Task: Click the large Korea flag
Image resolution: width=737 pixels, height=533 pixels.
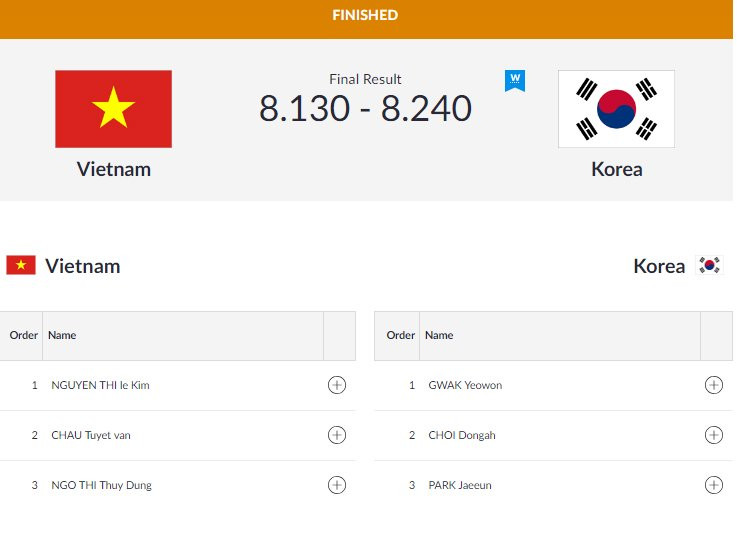Action: [616, 109]
